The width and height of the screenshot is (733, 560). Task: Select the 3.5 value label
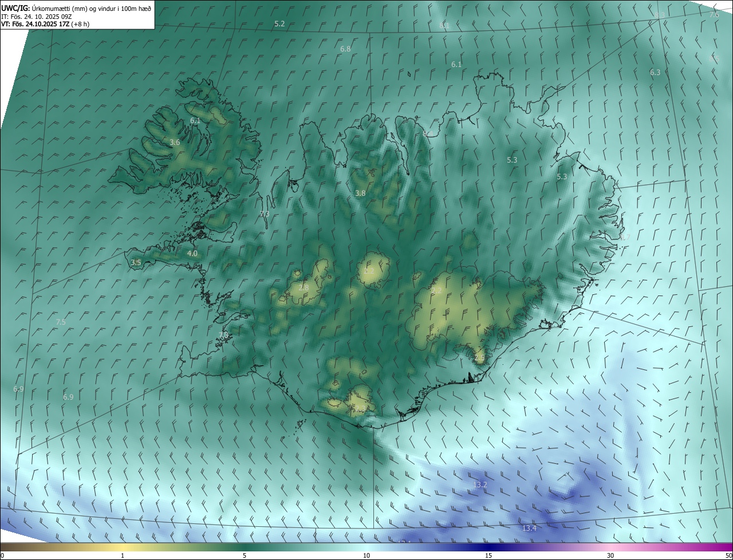(136, 263)
